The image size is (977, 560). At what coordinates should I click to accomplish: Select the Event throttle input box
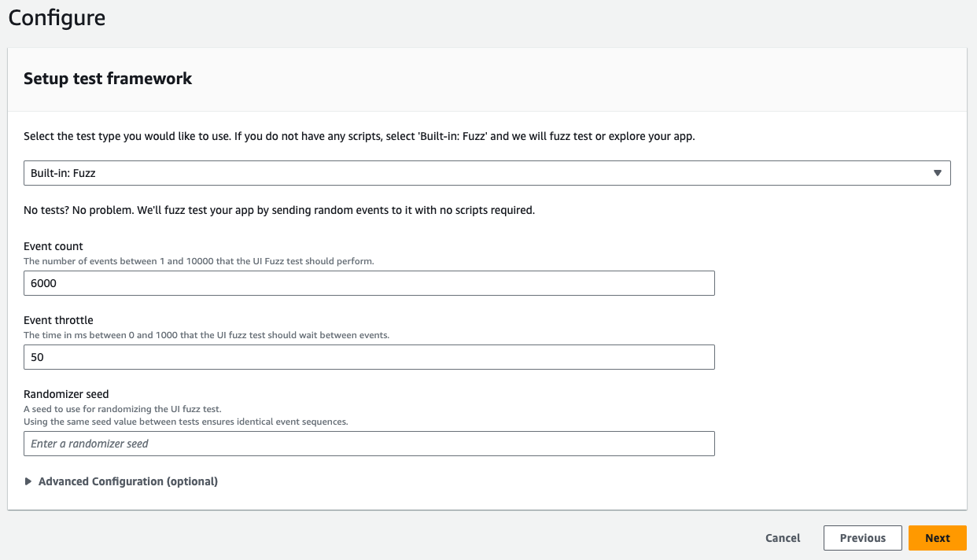tap(368, 356)
